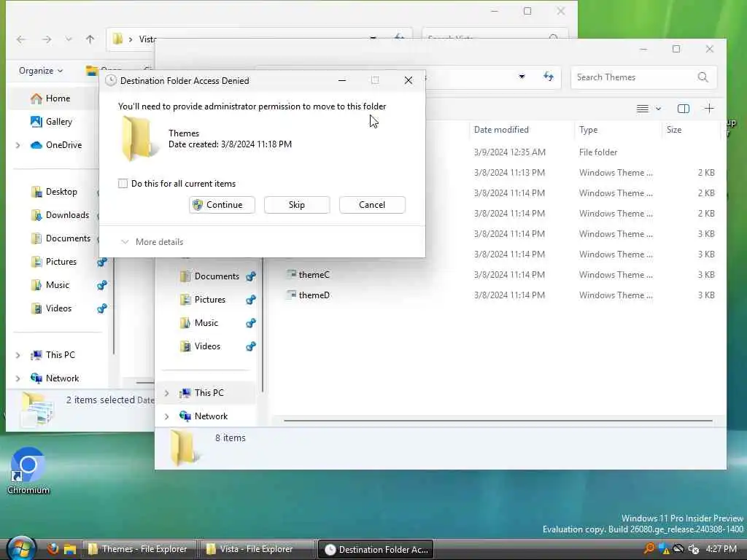Screen dimensions: 747x560
Task: Open the Chromium desktop shortcut
Action: (x=28, y=472)
